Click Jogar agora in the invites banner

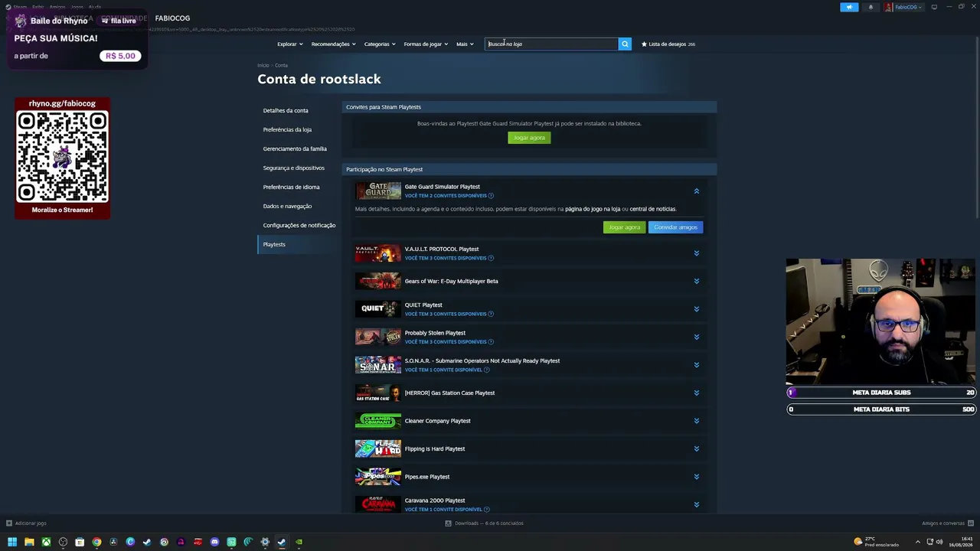tap(529, 138)
